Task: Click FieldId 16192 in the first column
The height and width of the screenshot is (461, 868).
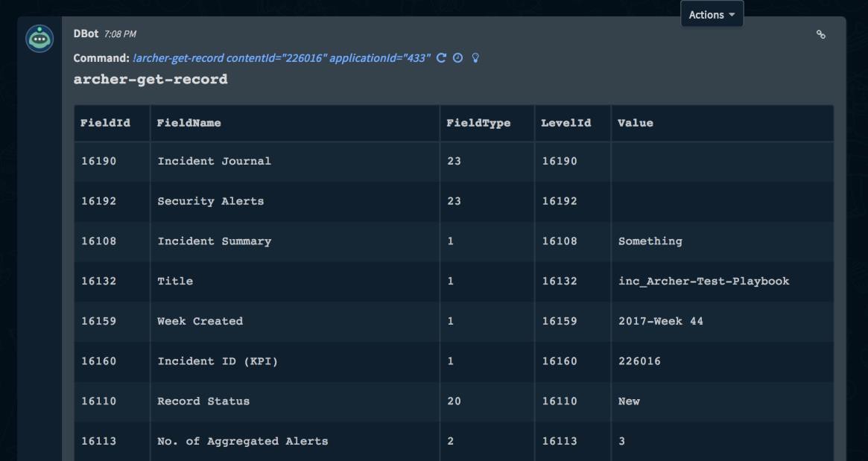Action: [x=98, y=201]
